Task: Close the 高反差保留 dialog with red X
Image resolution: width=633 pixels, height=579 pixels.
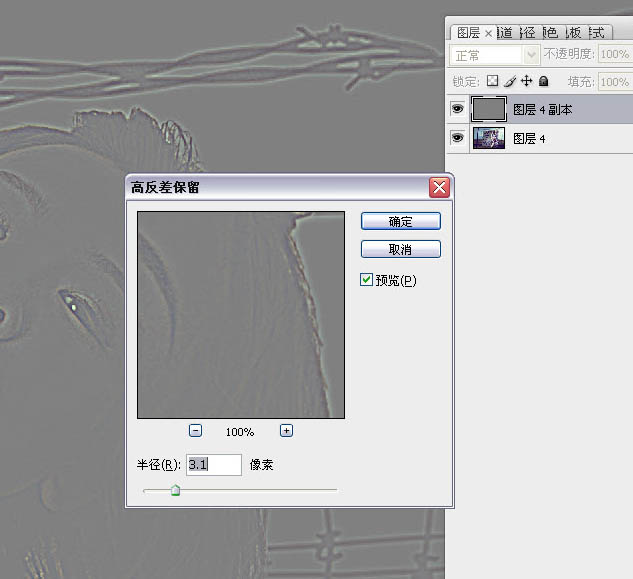Action: click(438, 187)
